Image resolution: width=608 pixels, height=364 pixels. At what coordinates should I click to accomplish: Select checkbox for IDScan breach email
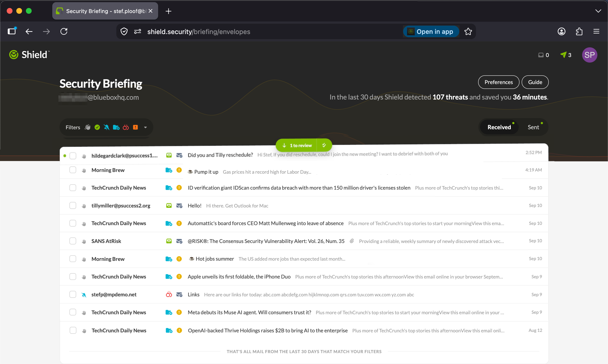[73, 188]
